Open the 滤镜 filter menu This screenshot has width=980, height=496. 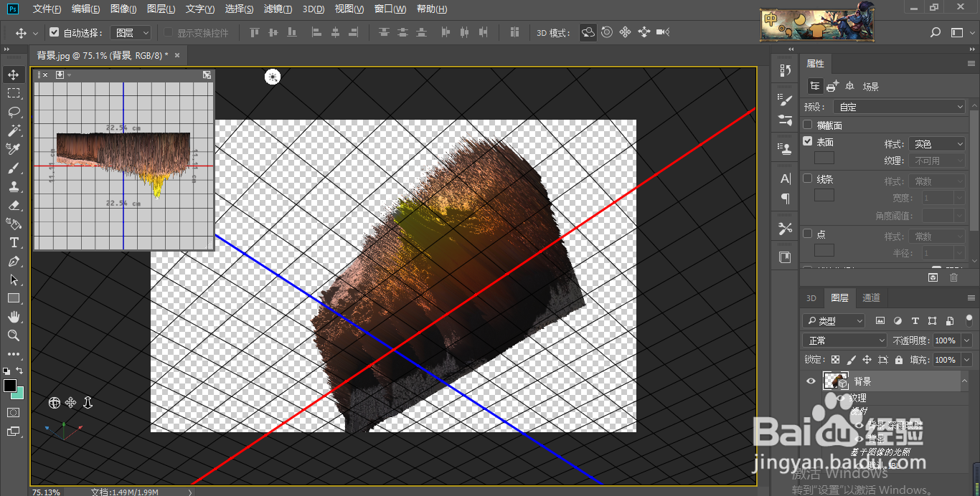(278, 9)
